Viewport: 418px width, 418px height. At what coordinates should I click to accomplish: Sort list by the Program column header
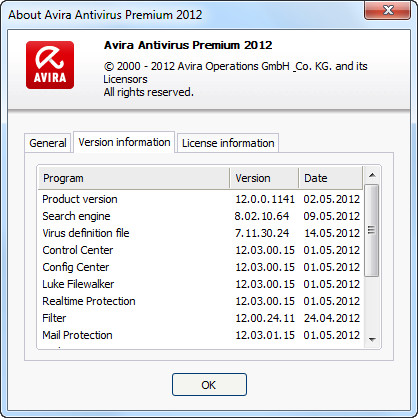(x=134, y=178)
